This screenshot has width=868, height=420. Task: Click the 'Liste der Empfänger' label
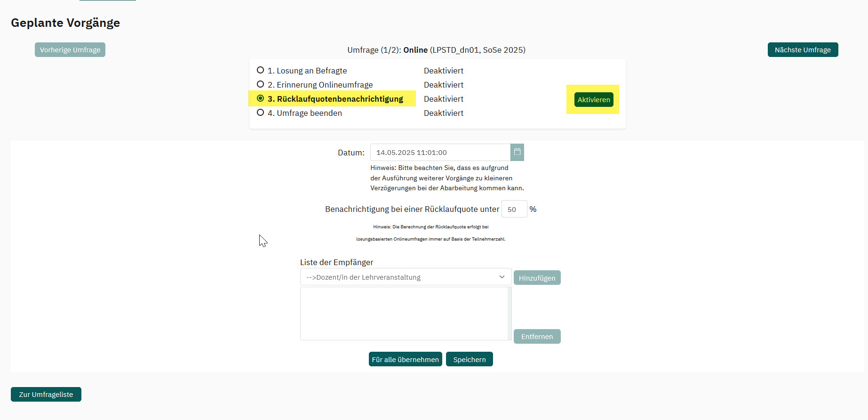336,262
